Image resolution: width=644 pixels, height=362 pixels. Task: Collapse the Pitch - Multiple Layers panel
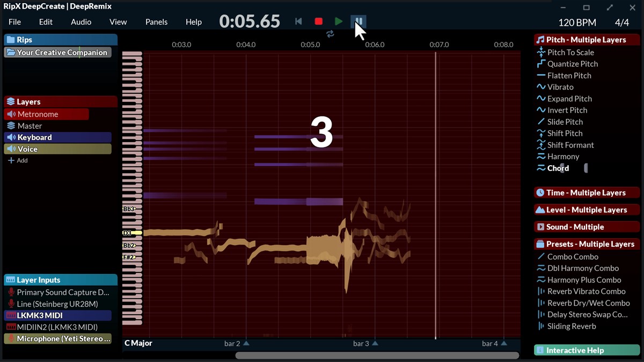[586, 39]
